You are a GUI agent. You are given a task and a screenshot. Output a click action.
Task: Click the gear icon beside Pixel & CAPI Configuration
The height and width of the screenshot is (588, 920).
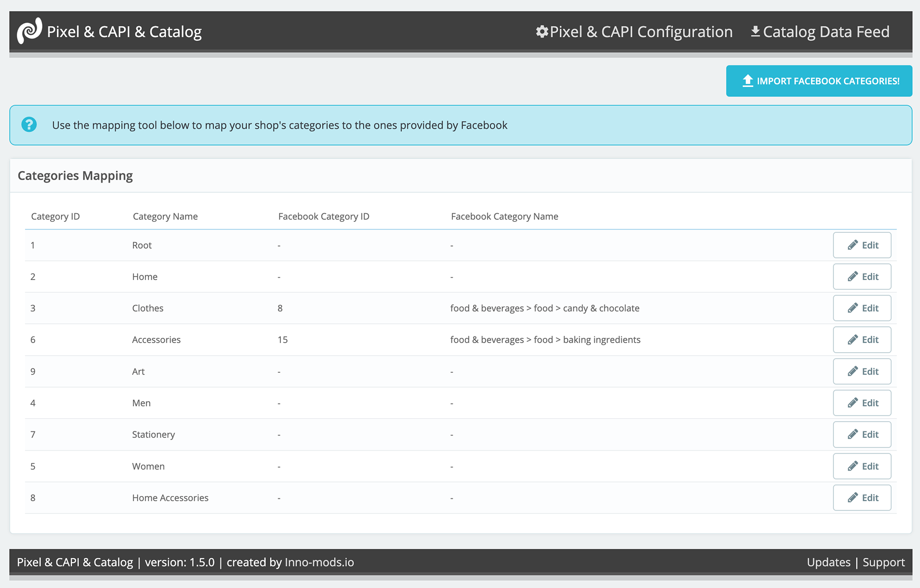[x=542, y=32]
